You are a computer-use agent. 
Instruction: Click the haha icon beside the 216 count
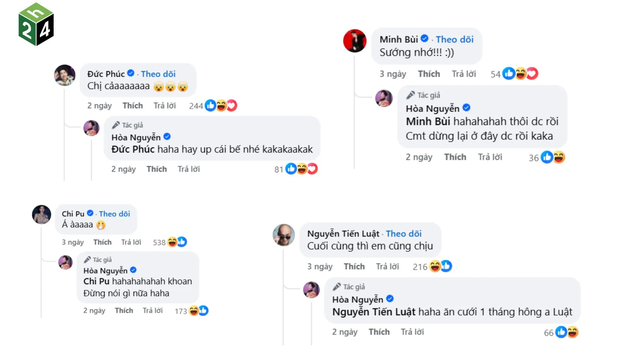435,266
